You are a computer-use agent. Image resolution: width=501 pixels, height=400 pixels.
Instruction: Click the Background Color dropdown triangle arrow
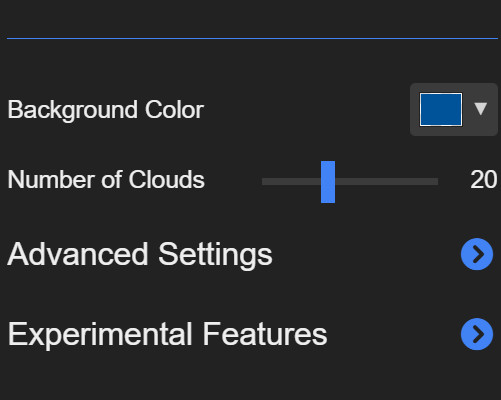click(481, 109)
